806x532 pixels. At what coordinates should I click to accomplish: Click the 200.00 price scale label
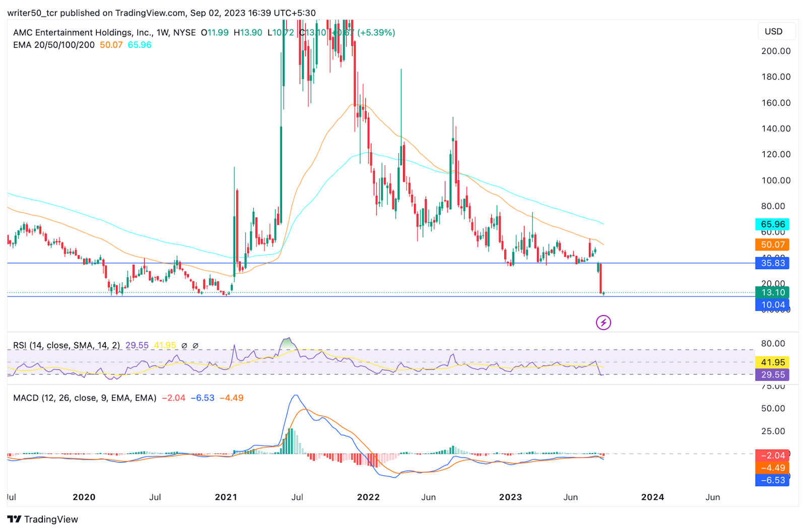776,51
